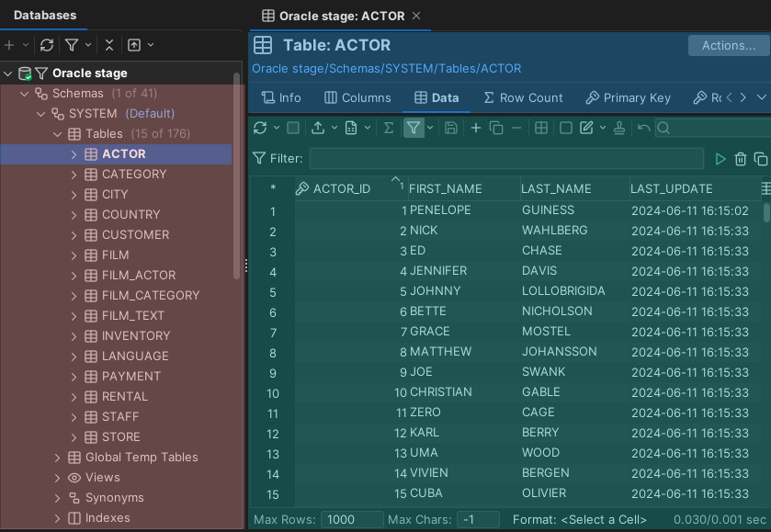The image size is (771, 532).
Task: Select the sum aggregate (Σ) icon
Action: coord(388,128)
